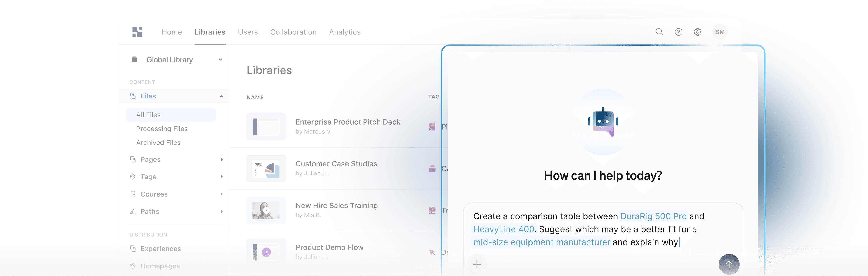Open the Pages label in sidebar
This screenshot has height=276, width=868.
click(x=150, y=160)
